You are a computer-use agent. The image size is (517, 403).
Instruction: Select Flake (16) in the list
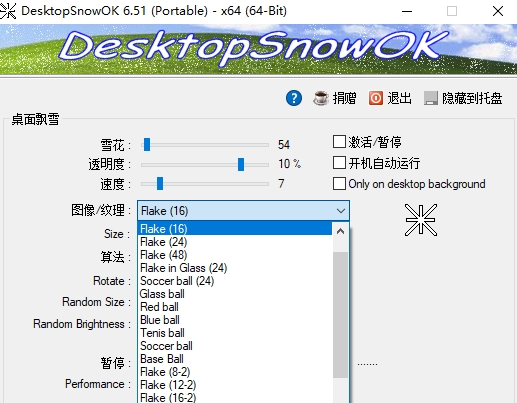coord(235,229)
